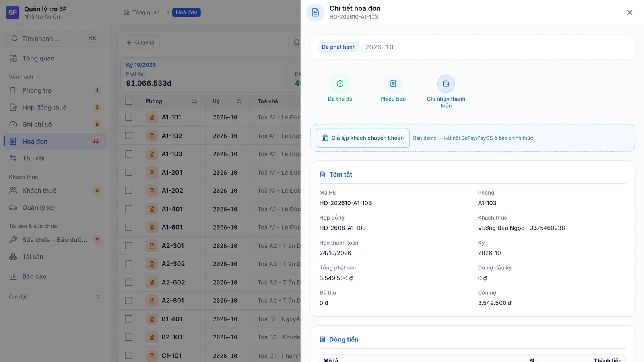Close the Chi tiết hoá đơn panel
644x362 pixels.
[630, 12]
